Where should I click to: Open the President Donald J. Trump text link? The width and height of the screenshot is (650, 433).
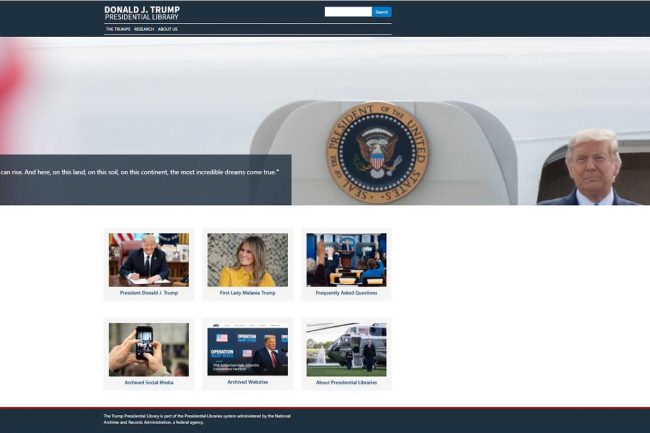[148, 293]
